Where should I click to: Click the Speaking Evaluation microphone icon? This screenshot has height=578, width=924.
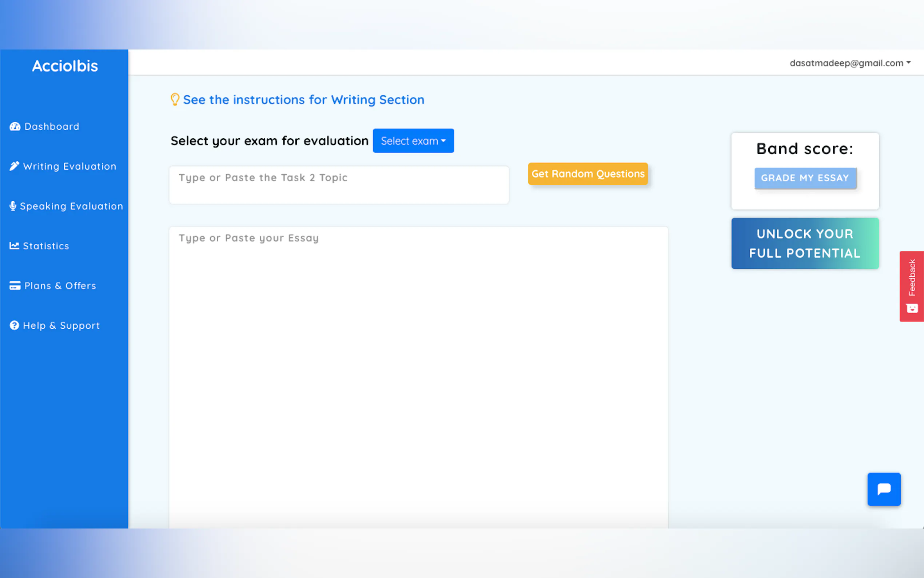pyautogui.click(x=13, y=206)
